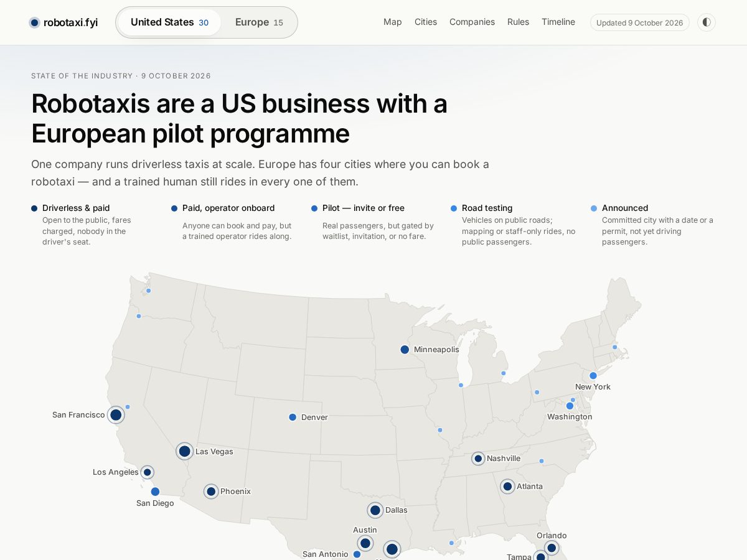Click the announced dot in Washington state
The height and width of the screenshot is (560, 747).
point(148,291)
